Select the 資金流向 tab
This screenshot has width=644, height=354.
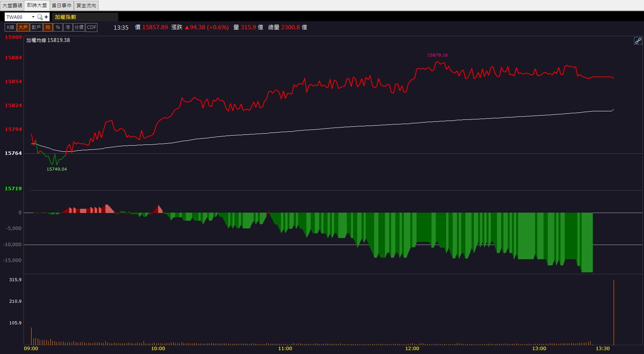(x=86, y=5)
